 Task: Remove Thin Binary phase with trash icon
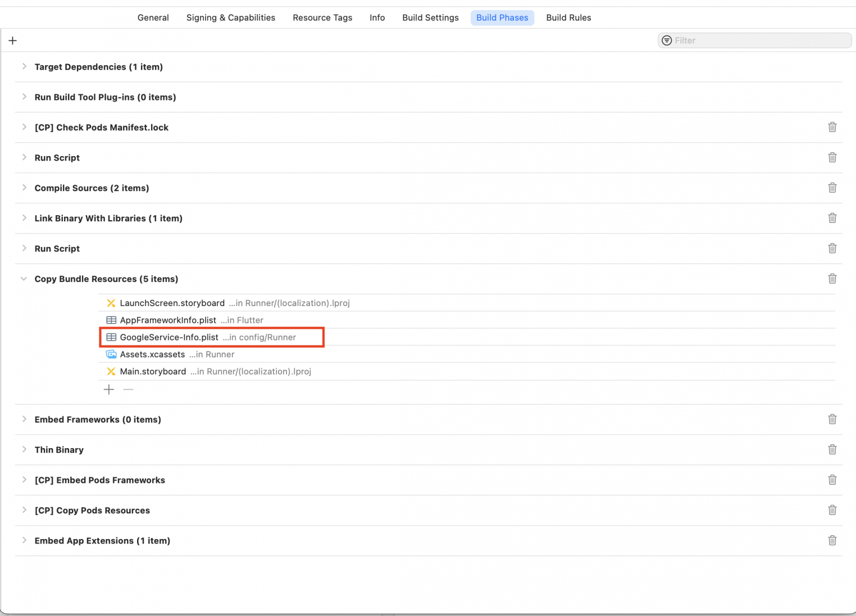pyautogui.click(x=832, y=450)
